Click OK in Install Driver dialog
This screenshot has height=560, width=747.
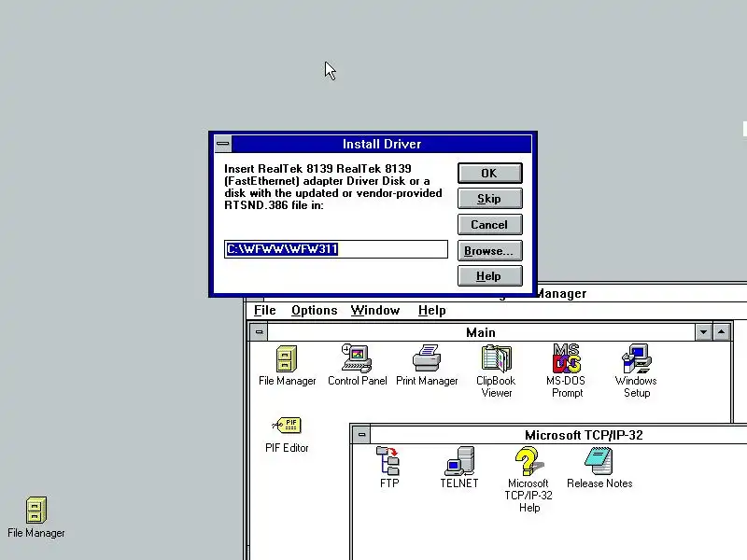coord(489,174)
